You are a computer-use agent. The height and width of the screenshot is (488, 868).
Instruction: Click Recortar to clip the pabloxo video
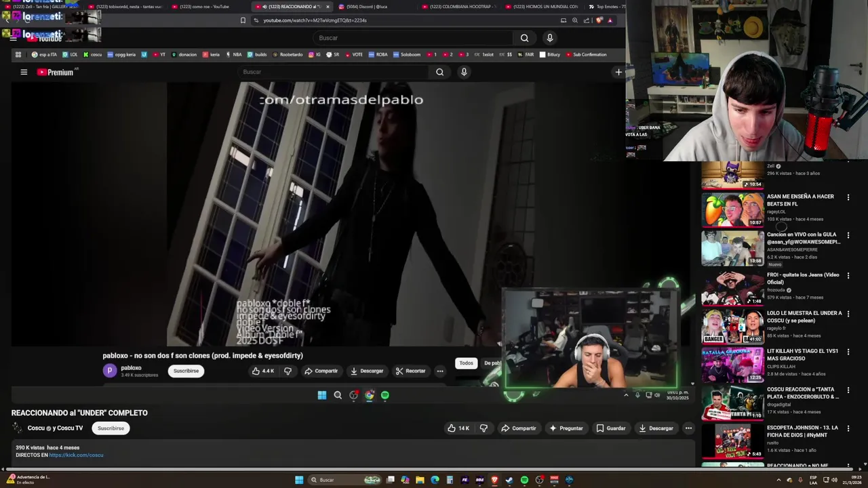click(410, 371)
